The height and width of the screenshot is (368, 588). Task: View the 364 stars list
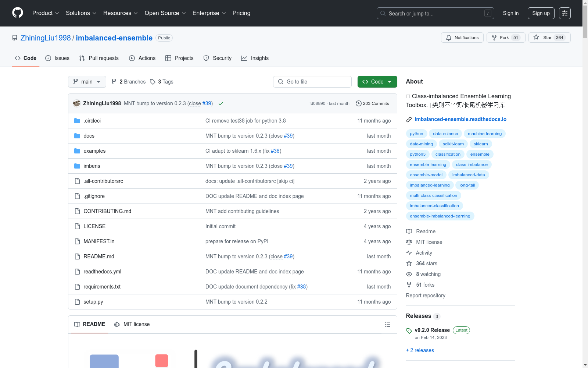click(x=422, y=263)
